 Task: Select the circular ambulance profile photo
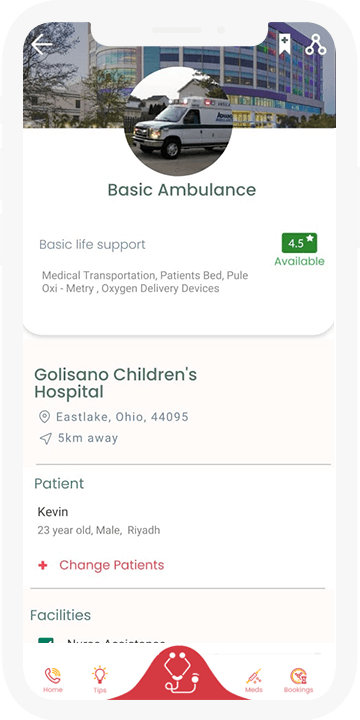pos(181,122)
